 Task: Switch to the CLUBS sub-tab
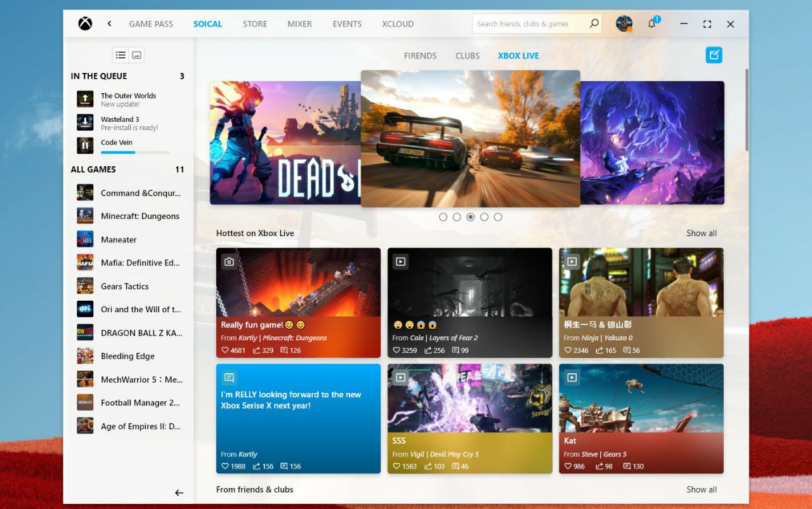[468, 56]
